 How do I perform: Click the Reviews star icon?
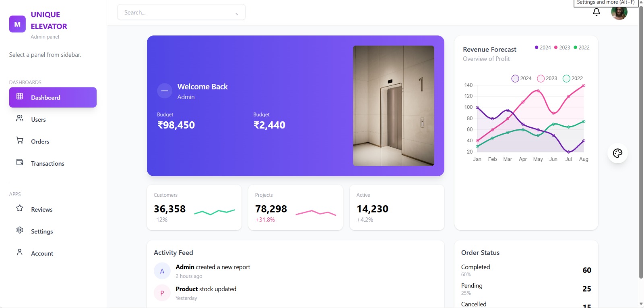(20, 208)
